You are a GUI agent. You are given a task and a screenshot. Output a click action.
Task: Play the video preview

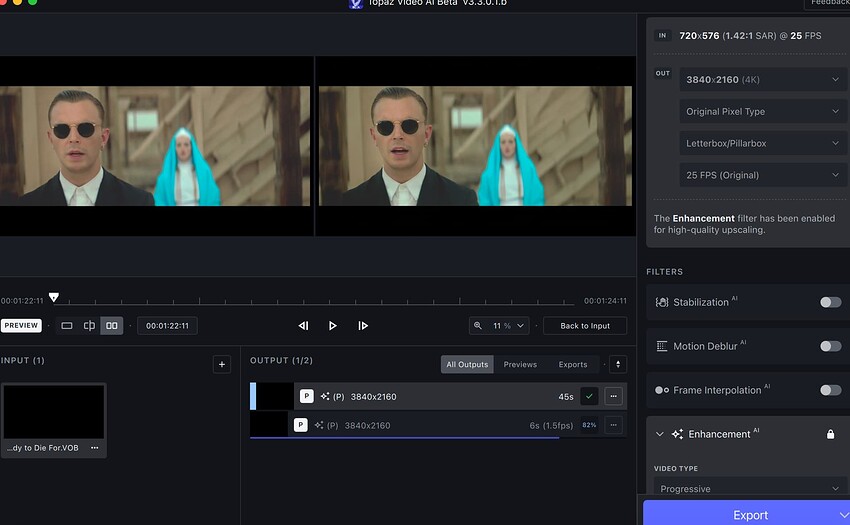coord(332,326)
